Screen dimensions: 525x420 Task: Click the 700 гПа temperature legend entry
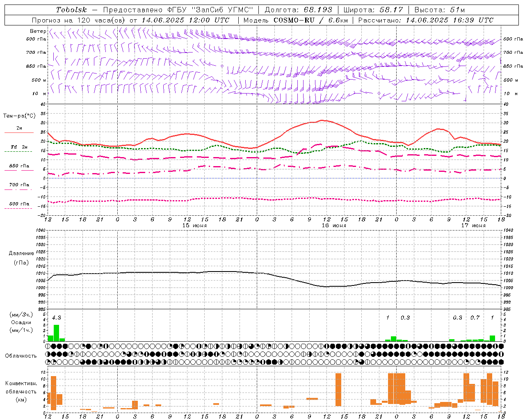point(19,185)
